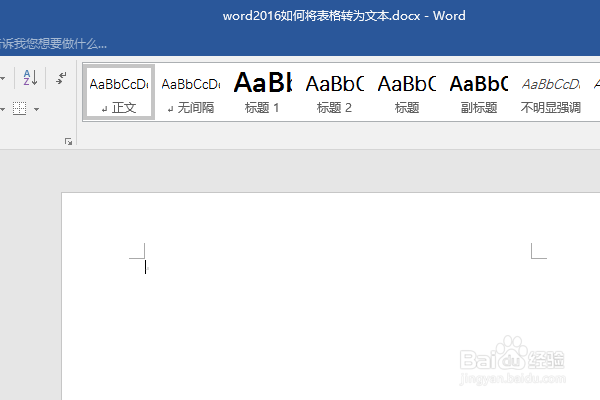Apply the 无间隔 style
The width and height of the screenshot is (600, 400).
pos(191,92)
